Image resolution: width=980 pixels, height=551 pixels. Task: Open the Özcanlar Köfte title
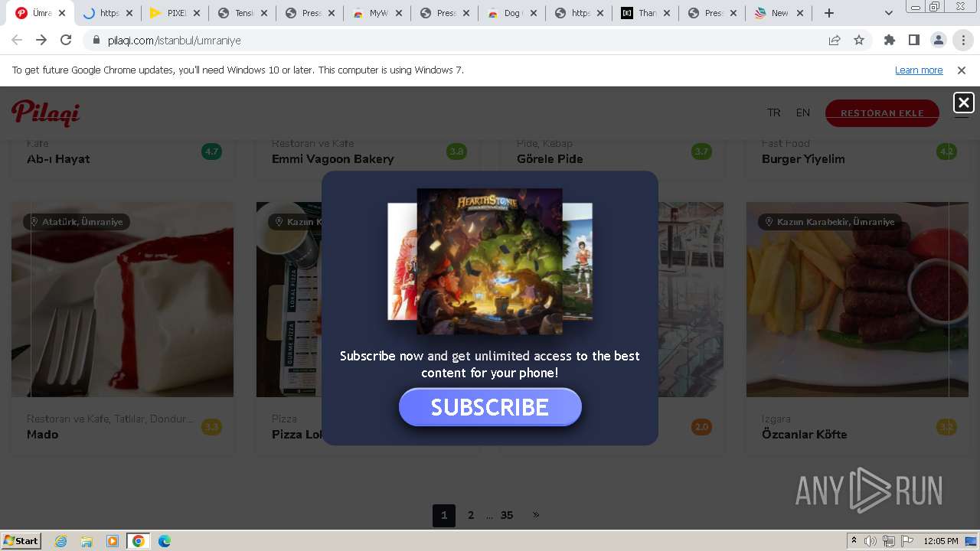coord(805,435)
